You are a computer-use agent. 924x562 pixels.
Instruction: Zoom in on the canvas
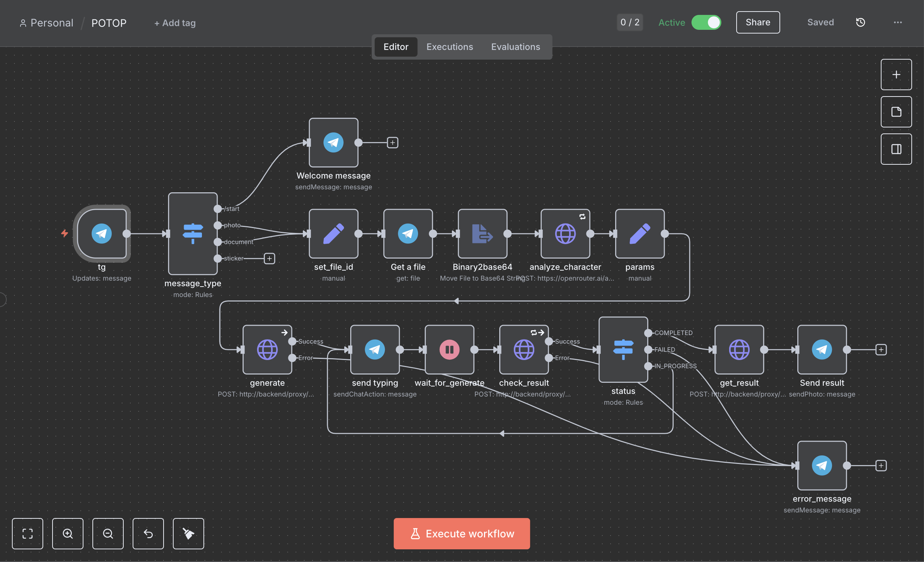67,533
